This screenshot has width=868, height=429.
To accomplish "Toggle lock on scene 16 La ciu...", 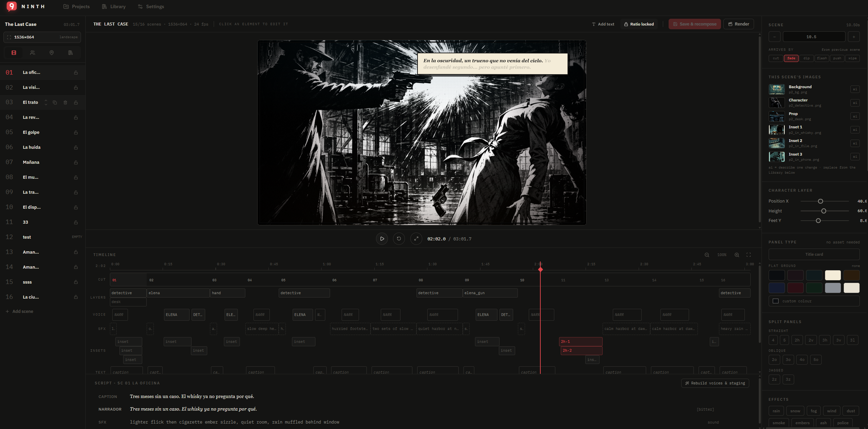I will pyautogui.click(x=76, y=297).
